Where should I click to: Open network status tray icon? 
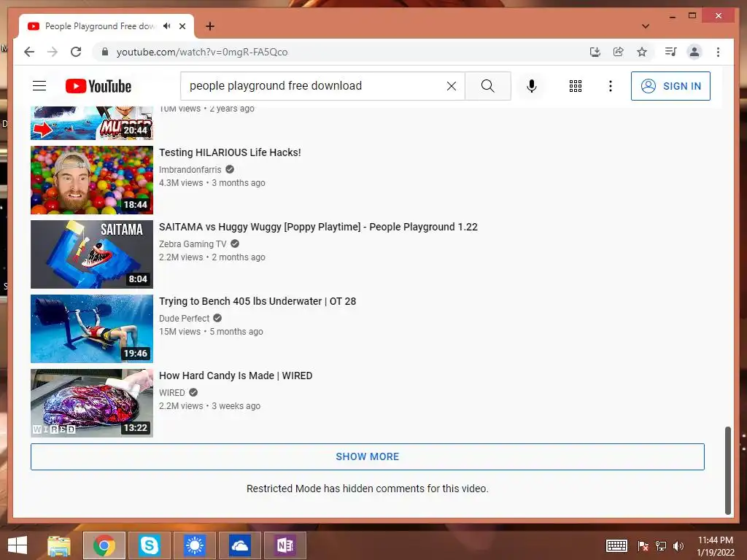point(661,546)
